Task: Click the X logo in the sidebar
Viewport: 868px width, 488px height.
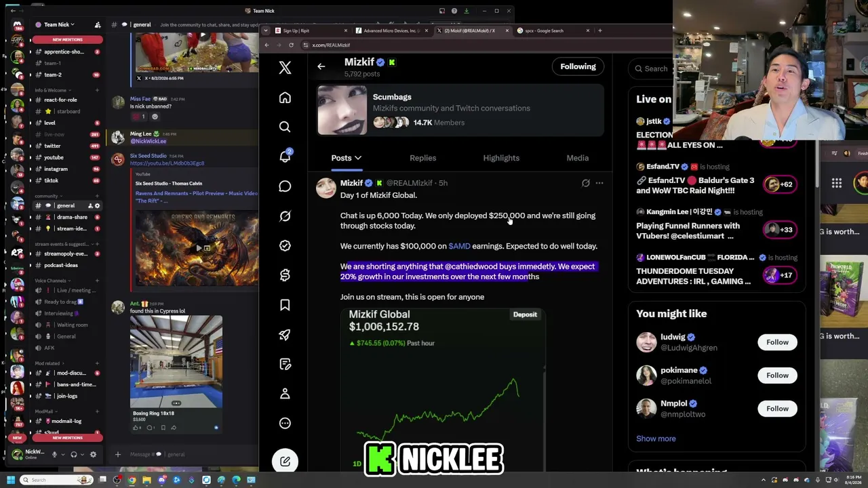Action: (285, 67)
